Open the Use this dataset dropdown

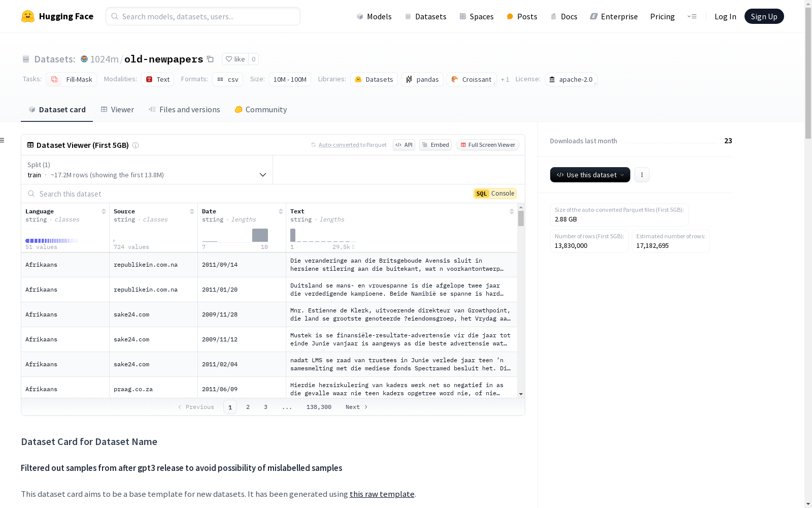(590, 175)
